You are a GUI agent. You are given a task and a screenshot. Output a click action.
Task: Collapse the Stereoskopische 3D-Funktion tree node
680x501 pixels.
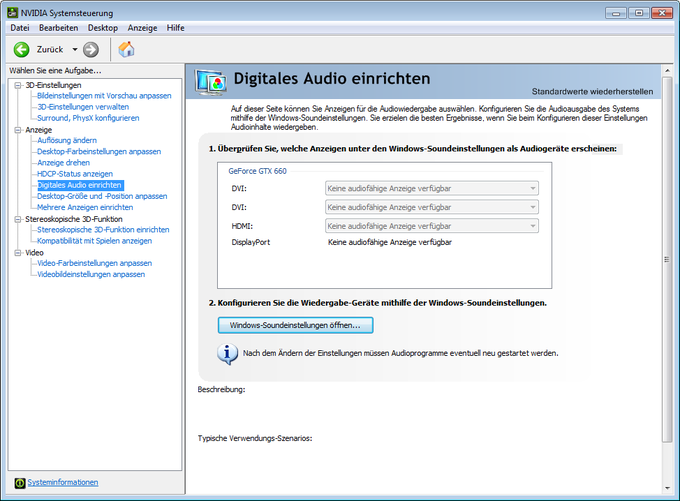(x=18, y=219)
